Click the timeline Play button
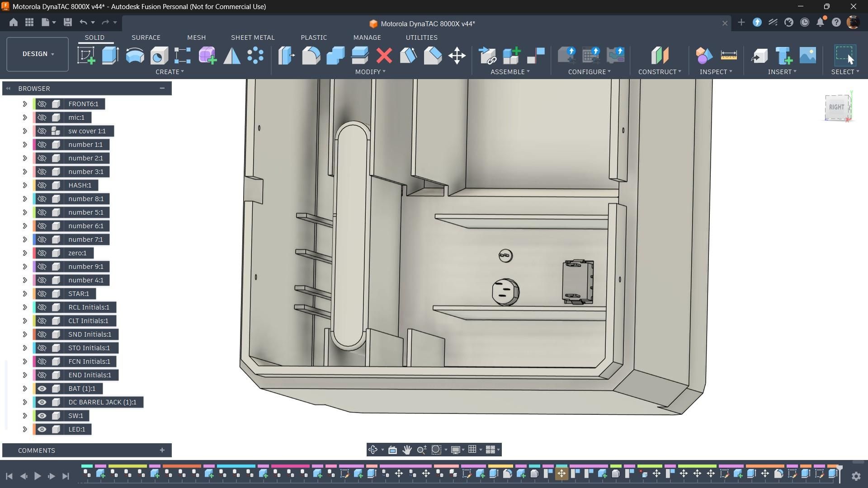Viewport: 868px width, 488px height. coord(38,476)
